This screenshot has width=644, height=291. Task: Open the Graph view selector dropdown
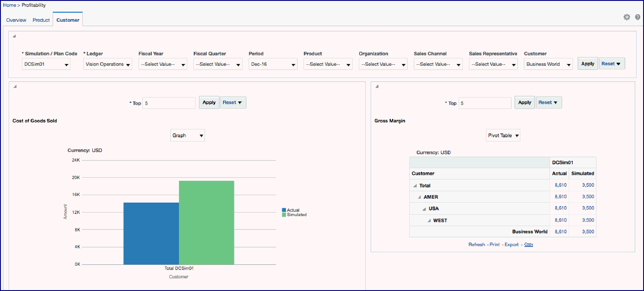click(188, 135)
